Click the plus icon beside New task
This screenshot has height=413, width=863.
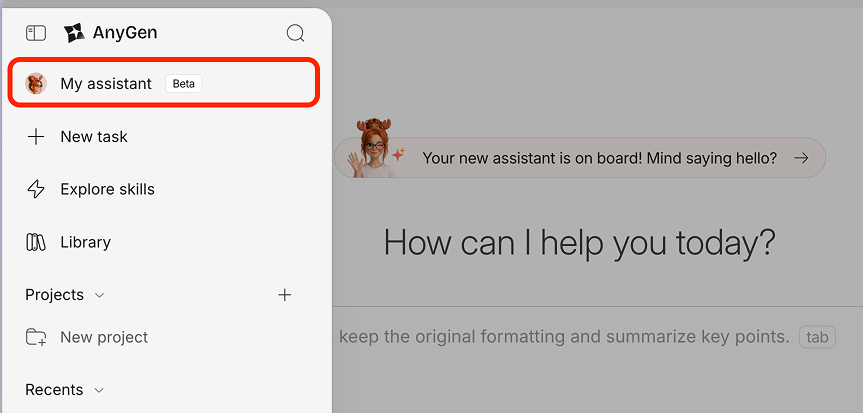click(x=36, y=137)
